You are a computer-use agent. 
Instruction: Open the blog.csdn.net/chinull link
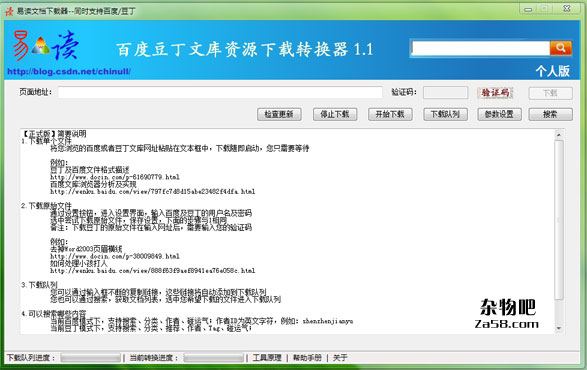click(69, 71)
